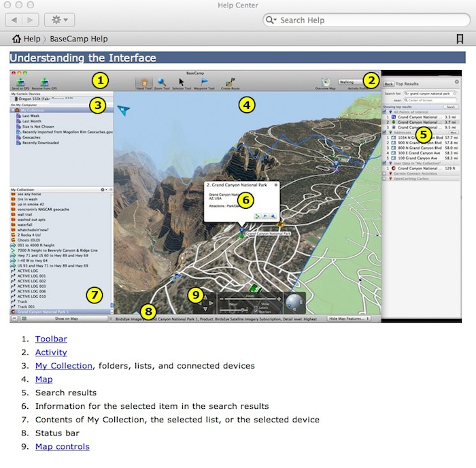Go forward in Help Center
476x468 pixels.
pyautogui.click(x=30, y=20)
